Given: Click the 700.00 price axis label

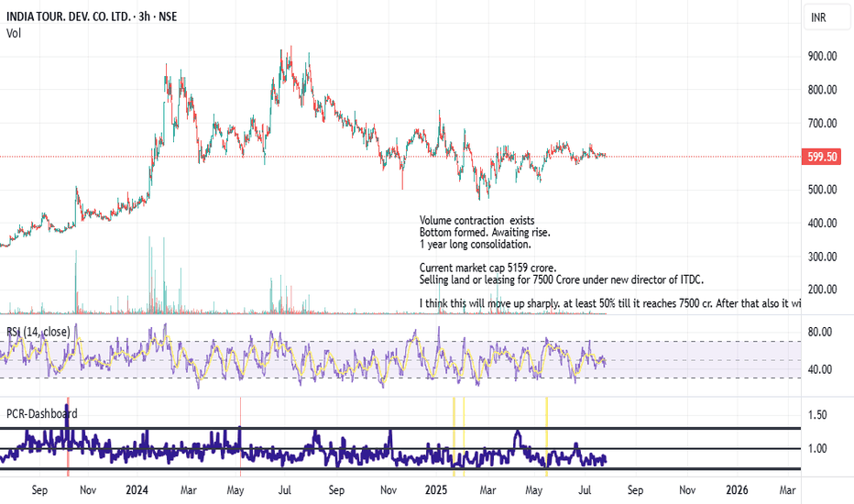Looking at the screenshot, I should click(x=823, y=123).
